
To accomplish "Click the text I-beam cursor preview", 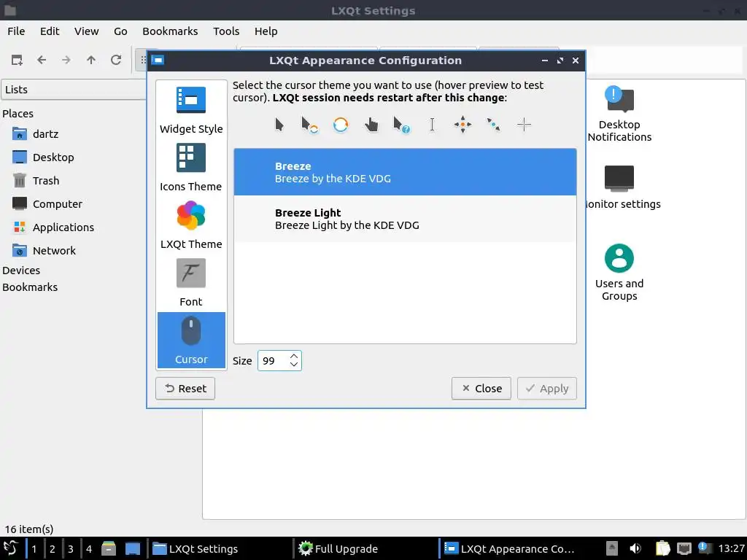I will (x=432, y=125).
